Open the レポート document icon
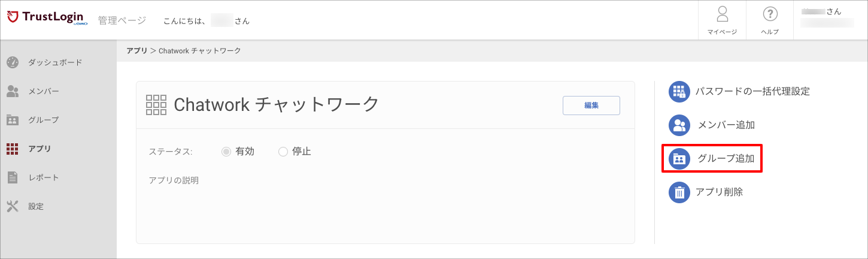868x259 pixels. [x=13, y=177]
